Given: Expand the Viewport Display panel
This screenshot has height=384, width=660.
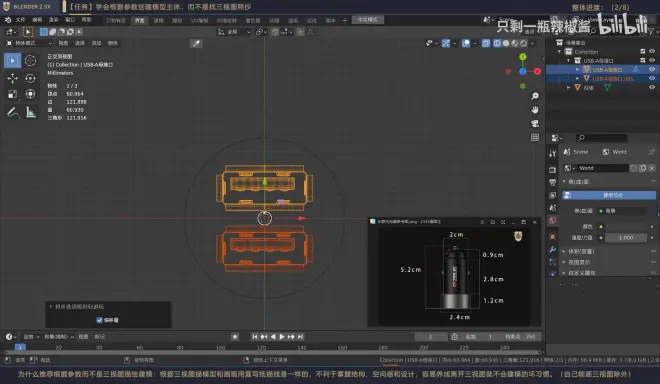Looking at the screenshot, I should [x=579, y=262].
